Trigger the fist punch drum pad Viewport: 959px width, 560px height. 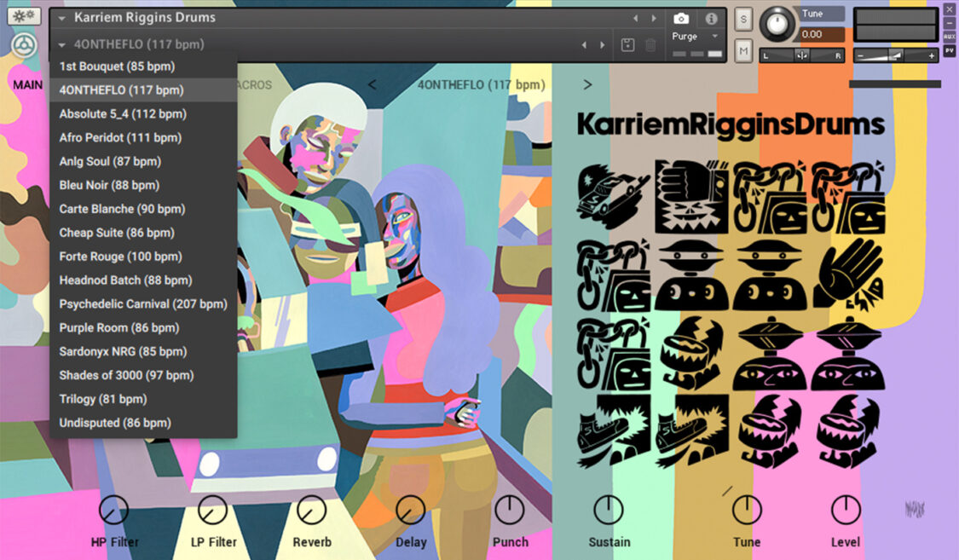click(691, 196)
